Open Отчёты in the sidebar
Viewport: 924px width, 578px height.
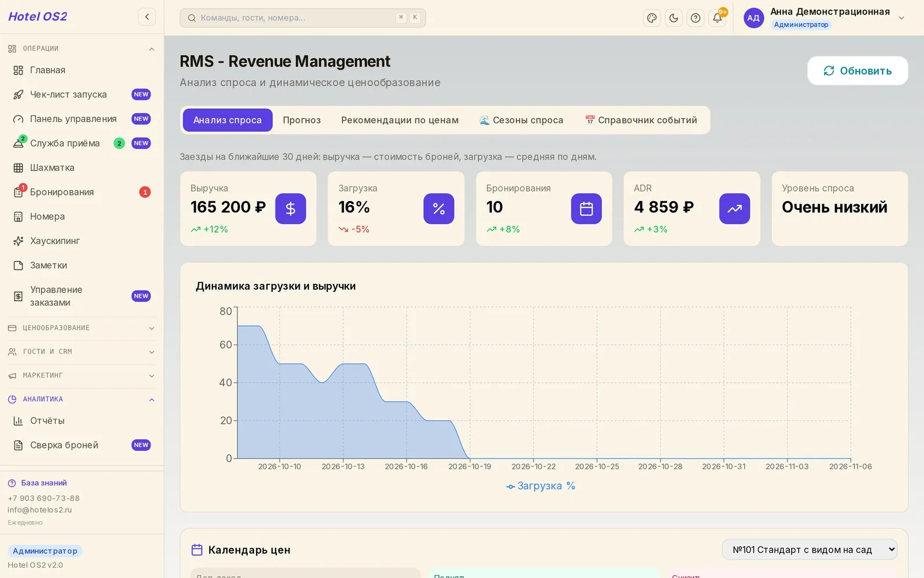(x=82, y=421)
